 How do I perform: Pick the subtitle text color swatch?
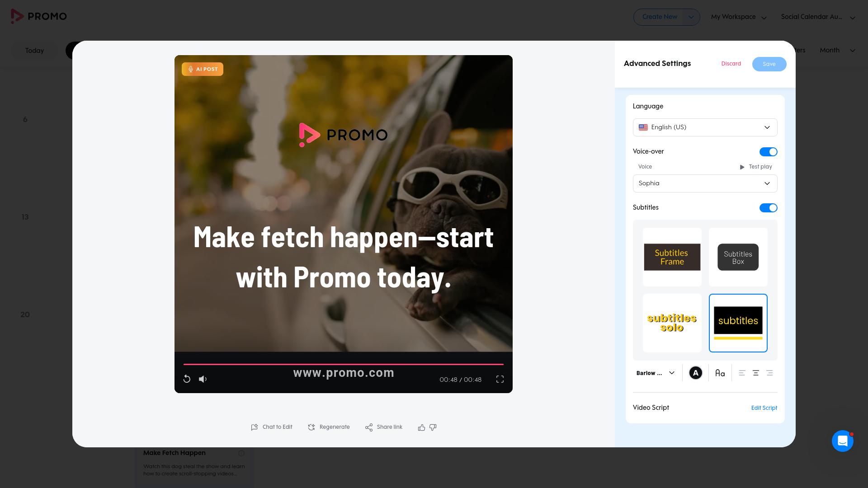click(695, 373)
